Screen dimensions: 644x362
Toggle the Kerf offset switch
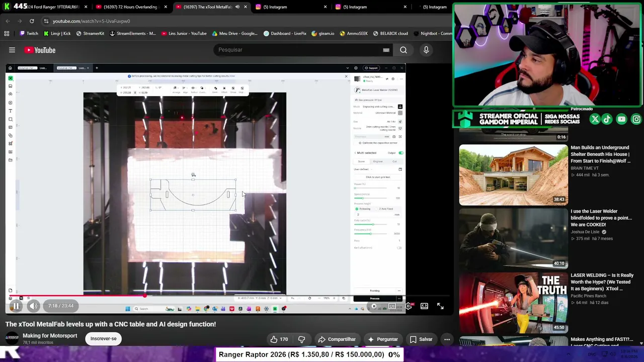(399, 248)
